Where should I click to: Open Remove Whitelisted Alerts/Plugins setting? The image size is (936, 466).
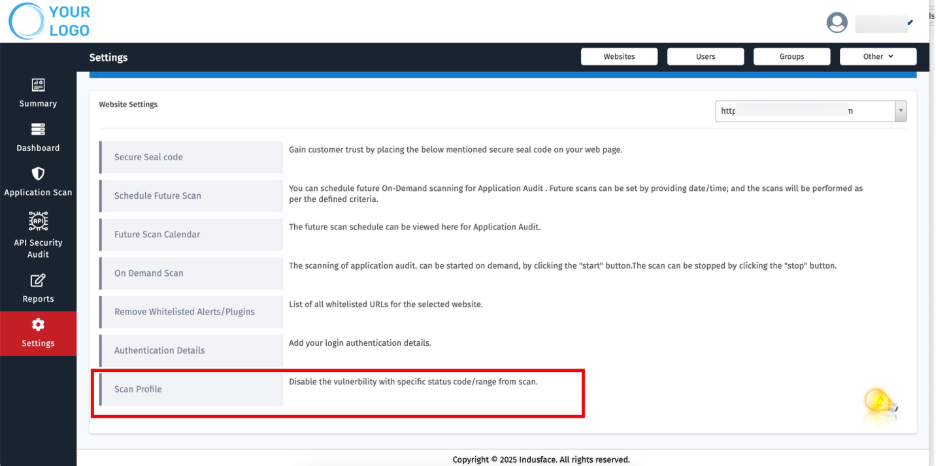click(x=191, y=311)
